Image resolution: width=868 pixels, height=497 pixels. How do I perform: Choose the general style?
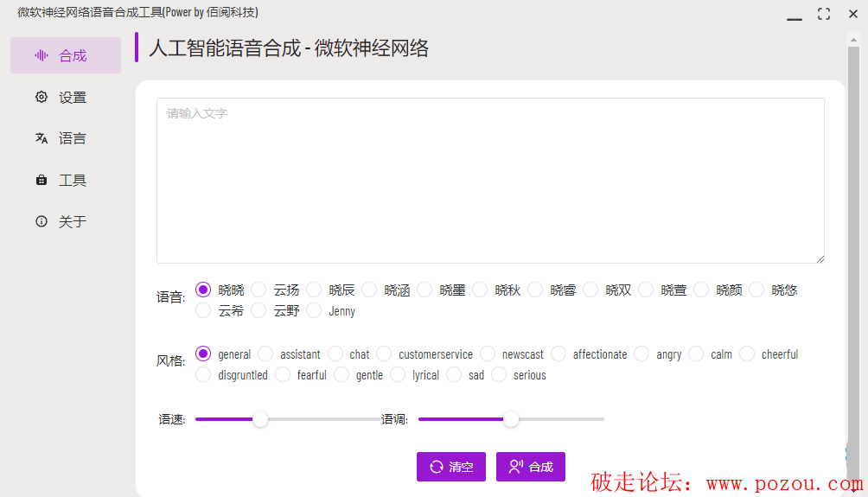click(203, 354)
